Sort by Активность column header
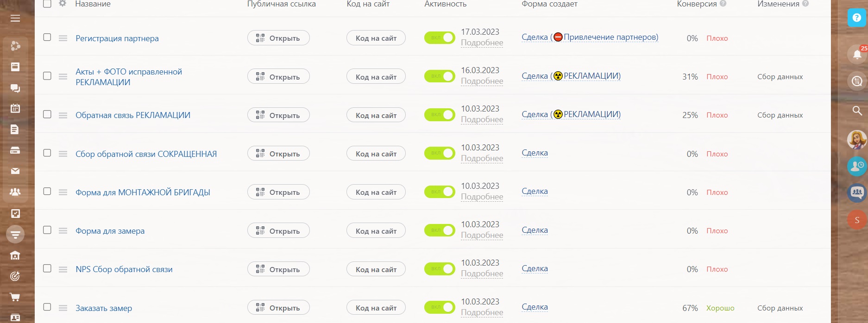Screen dimensions: 868x323 (x=445, y=4)
